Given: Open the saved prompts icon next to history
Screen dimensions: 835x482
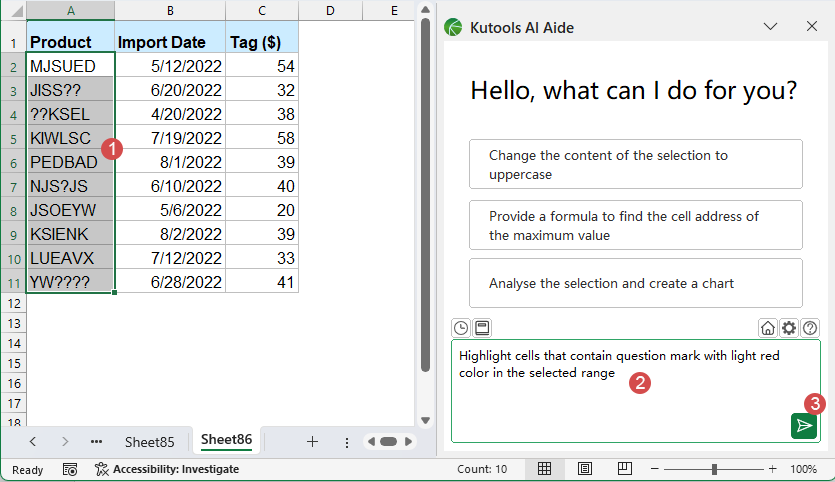Looking at the screenshot, I should 481,327.
